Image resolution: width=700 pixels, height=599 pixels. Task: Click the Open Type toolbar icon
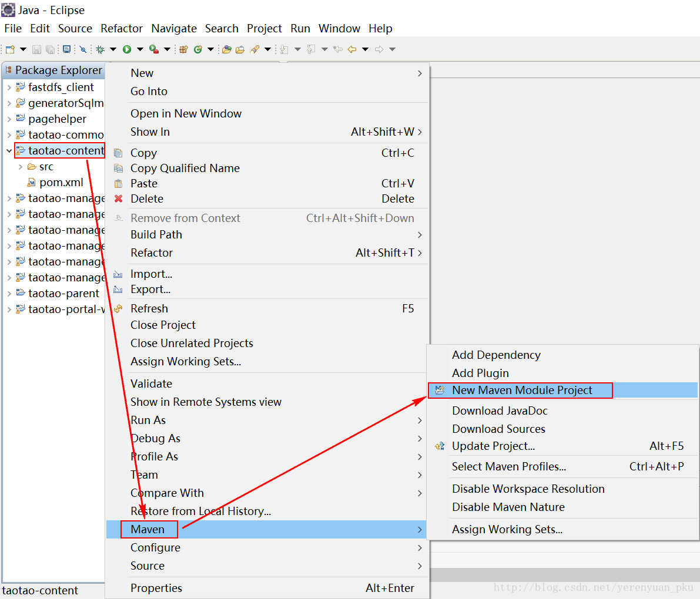[x=227, y=49]
